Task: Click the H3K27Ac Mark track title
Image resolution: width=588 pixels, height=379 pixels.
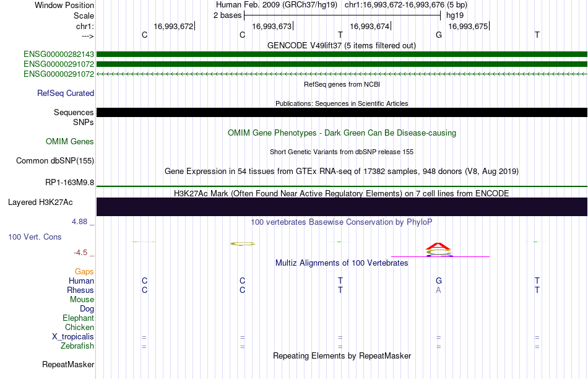Action: pyautogui.click(x=342, y=194)
